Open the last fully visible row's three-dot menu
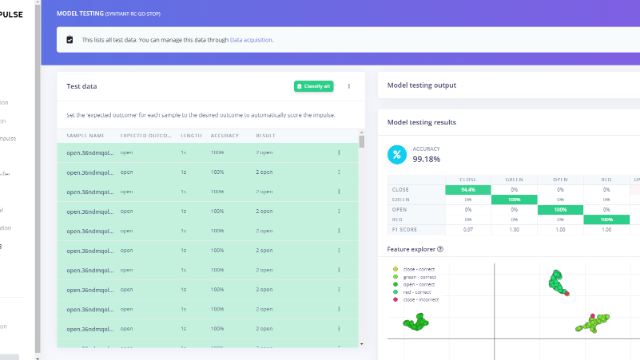640x360 pixels. [339, 329]
